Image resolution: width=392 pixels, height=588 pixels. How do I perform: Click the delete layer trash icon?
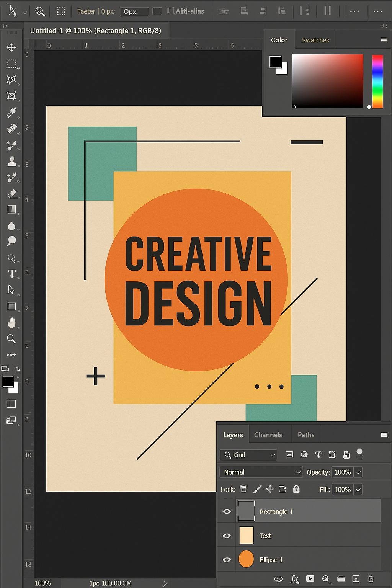[x=370, y=579]
